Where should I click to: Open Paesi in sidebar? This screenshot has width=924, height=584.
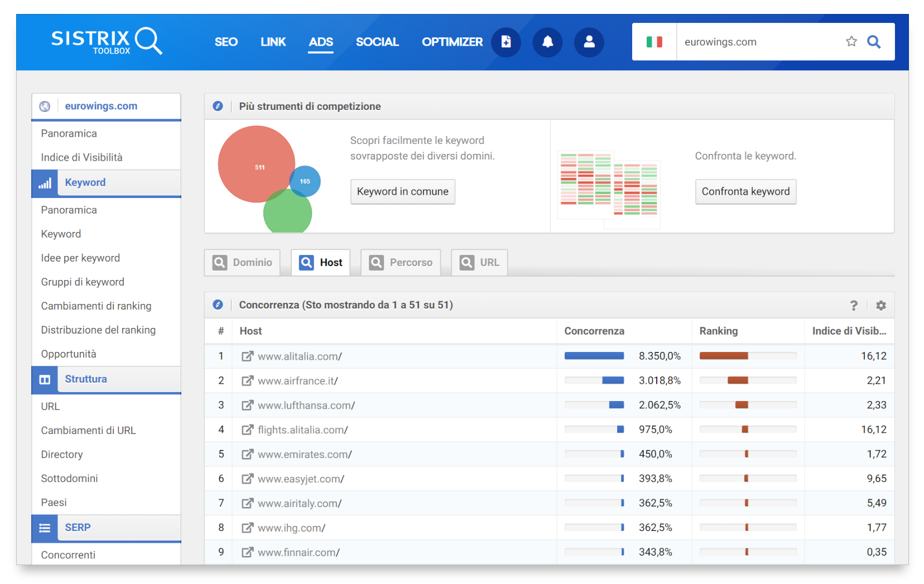click(x=54, y=502)
